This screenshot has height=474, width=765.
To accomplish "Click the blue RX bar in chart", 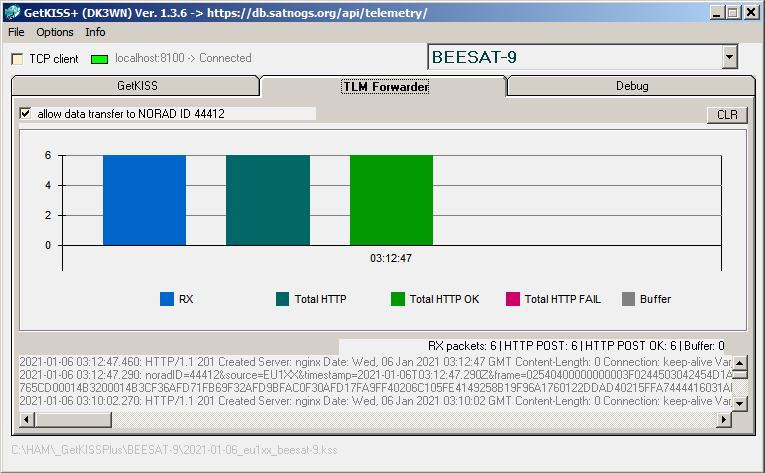I will [x=144, y=200].
